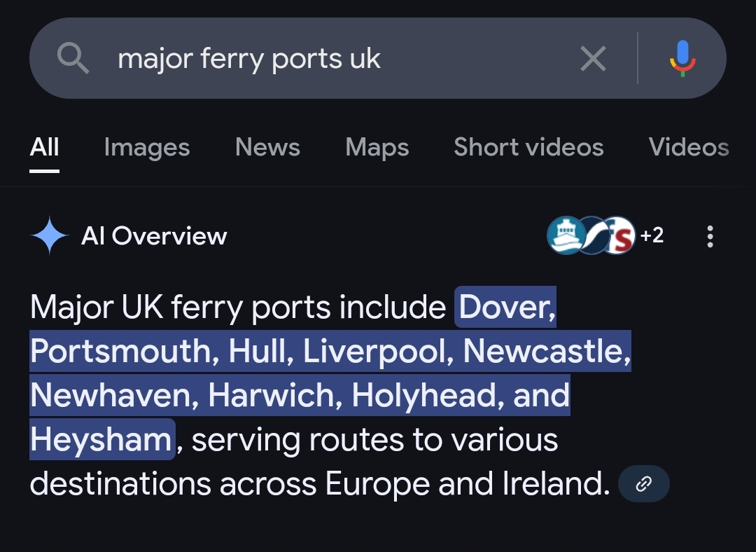The height and width of the screenshot is (552, 756).
Task: Tap the highlighted word Dover
Action: [507, 307]
